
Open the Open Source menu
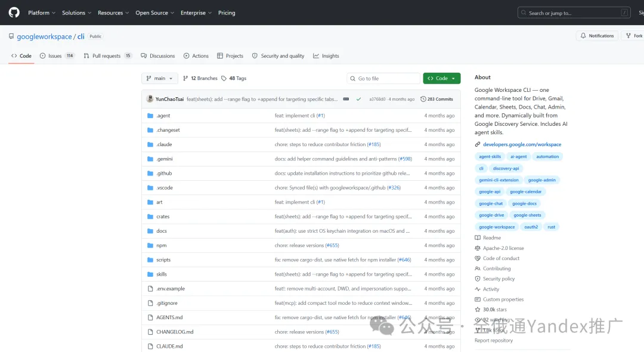tap(155, 13)
